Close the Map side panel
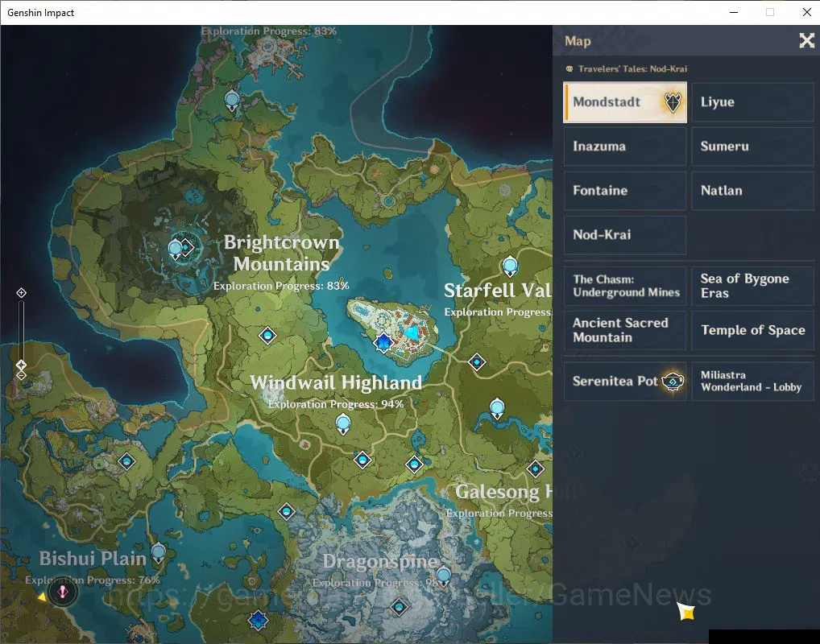820x644 pixels. click(807, 40)
